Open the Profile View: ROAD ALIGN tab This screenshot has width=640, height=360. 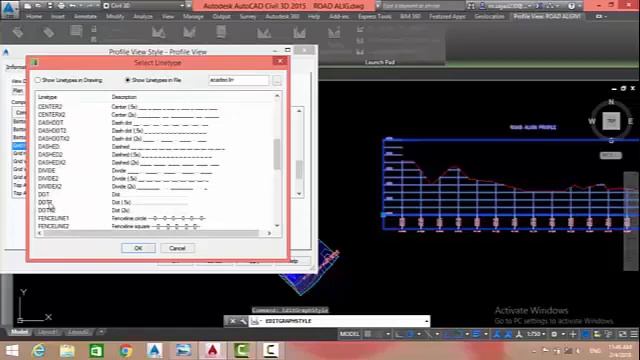click(x=547, y=16)
